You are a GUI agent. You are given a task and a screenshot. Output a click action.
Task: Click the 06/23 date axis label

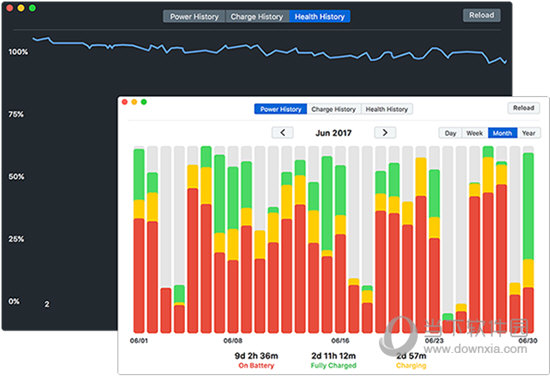[434, 341]
